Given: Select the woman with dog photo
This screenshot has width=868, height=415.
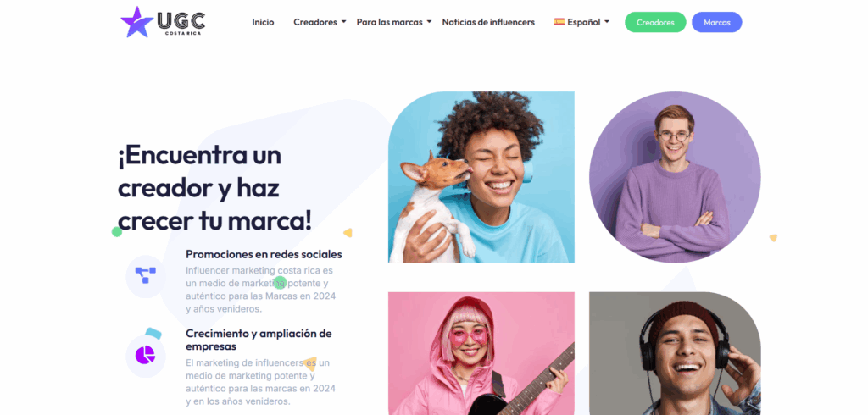Looking at the screenshot, I should pyautogui.click(x=481, y=177).
